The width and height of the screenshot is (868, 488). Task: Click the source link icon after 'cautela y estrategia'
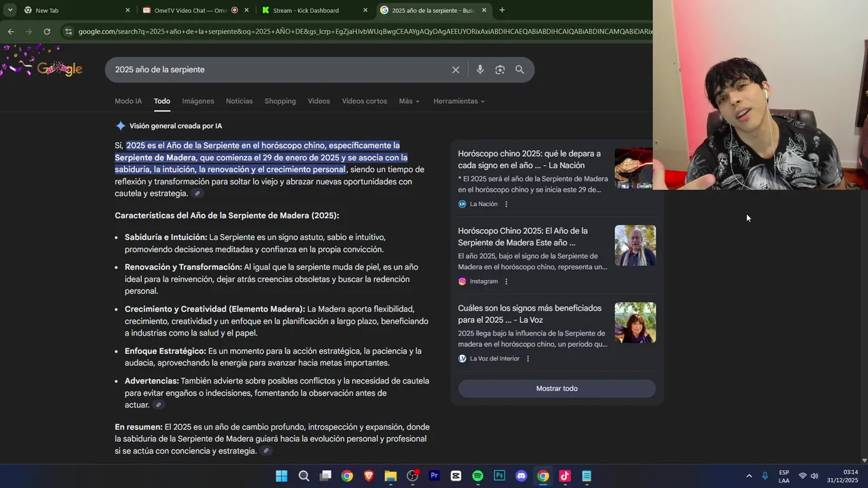click(x=197, y=194)
